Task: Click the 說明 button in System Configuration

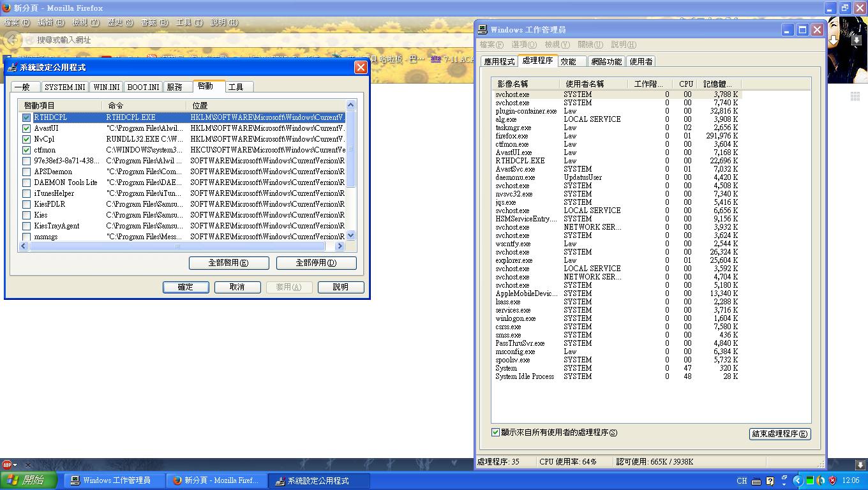Action: pos(341,287)
